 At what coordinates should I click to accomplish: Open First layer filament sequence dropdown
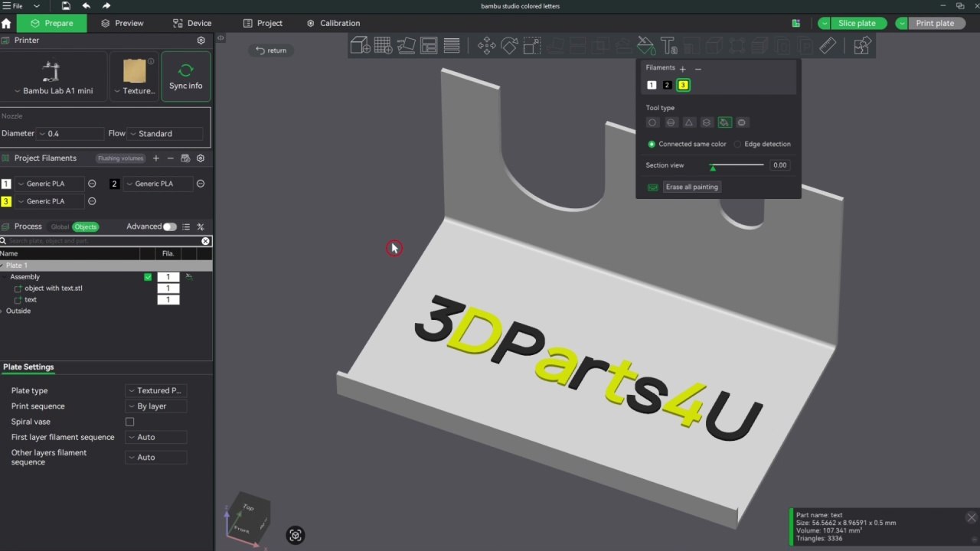point(155,437)
